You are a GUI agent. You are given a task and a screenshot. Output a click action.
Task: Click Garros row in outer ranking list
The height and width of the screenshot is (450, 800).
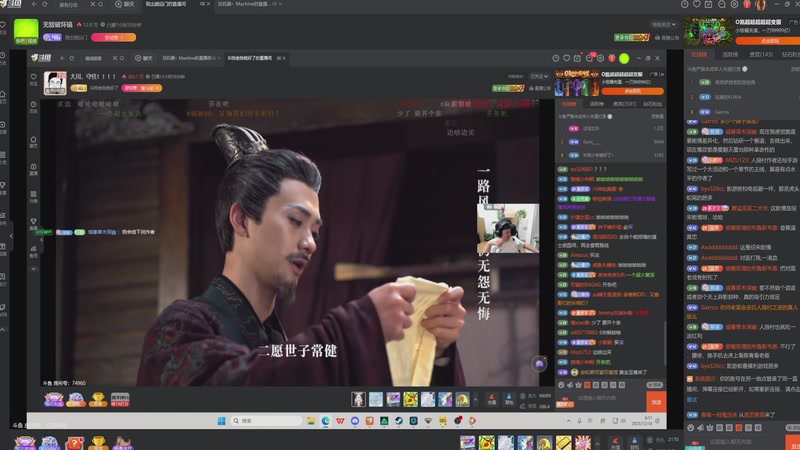pos(741,112)
